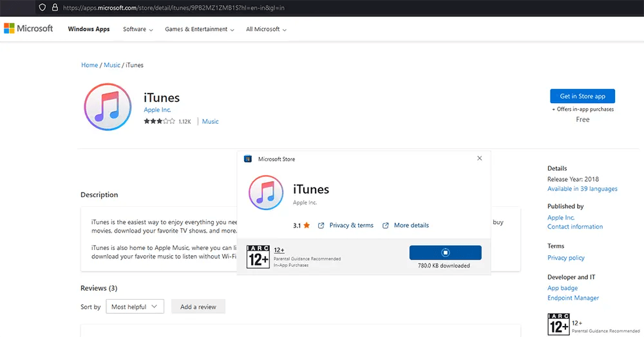Image resolution: width=644 pixels, height=337 pixels.
Task: Click Add a review button
Action: [198, 307]
